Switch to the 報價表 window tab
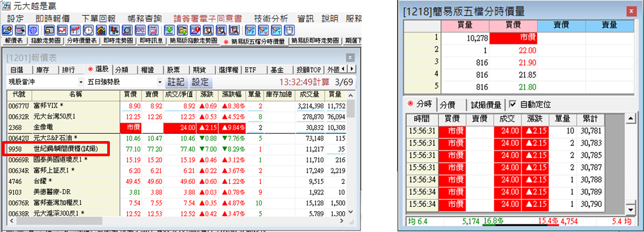The width and height of the screenshot is (644, 232). (x=14, y=41)
